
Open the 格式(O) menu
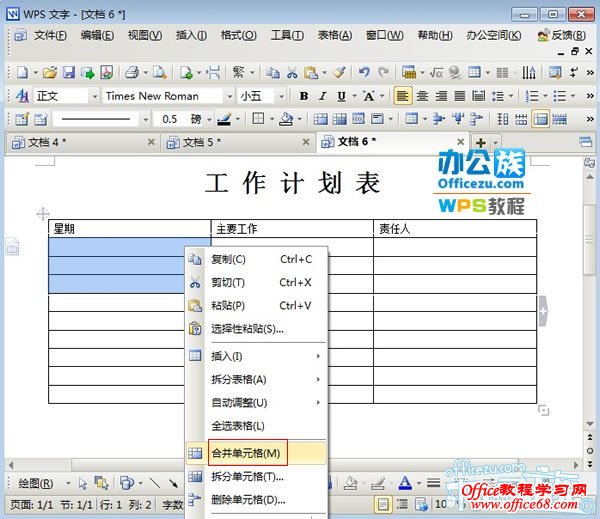point(238,36)
